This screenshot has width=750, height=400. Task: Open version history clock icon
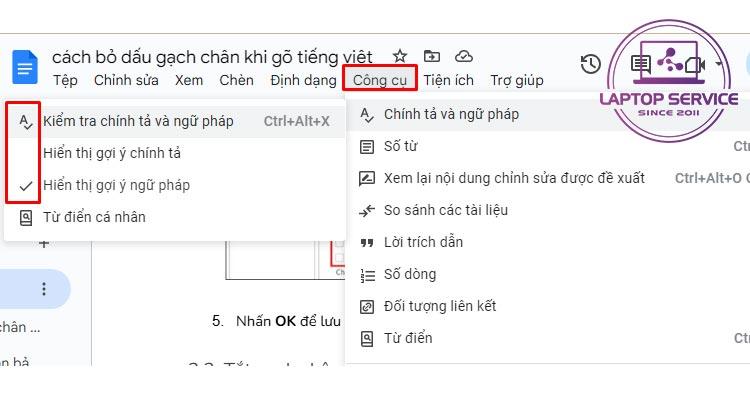[x=591, y=64]
